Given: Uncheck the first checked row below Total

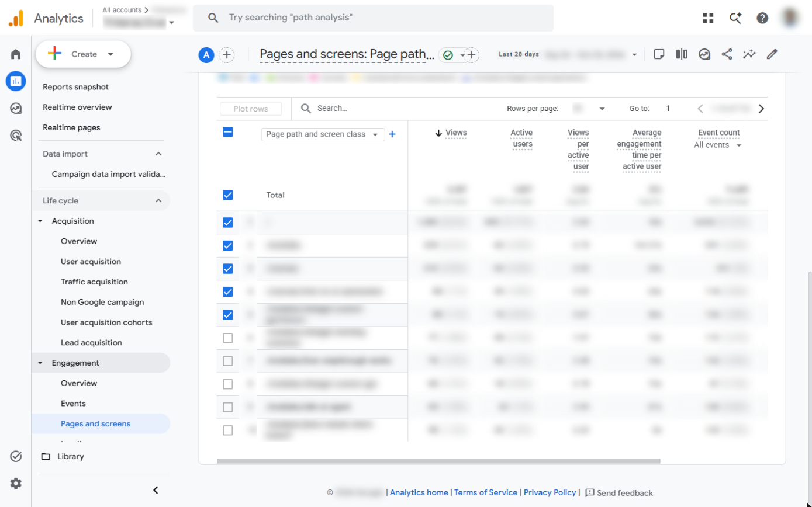Looking at the screenshot, I should pyautogui.click(x=228, y=223).
